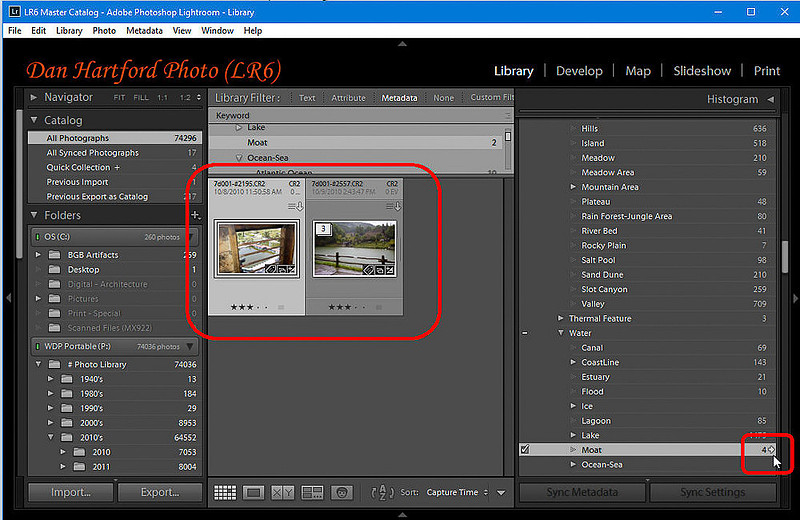This screenshot has height=520, width=800.
Task: Click stack badge 3 on second thumbnail
Action: pyautogui.click(x=323, y=229)
